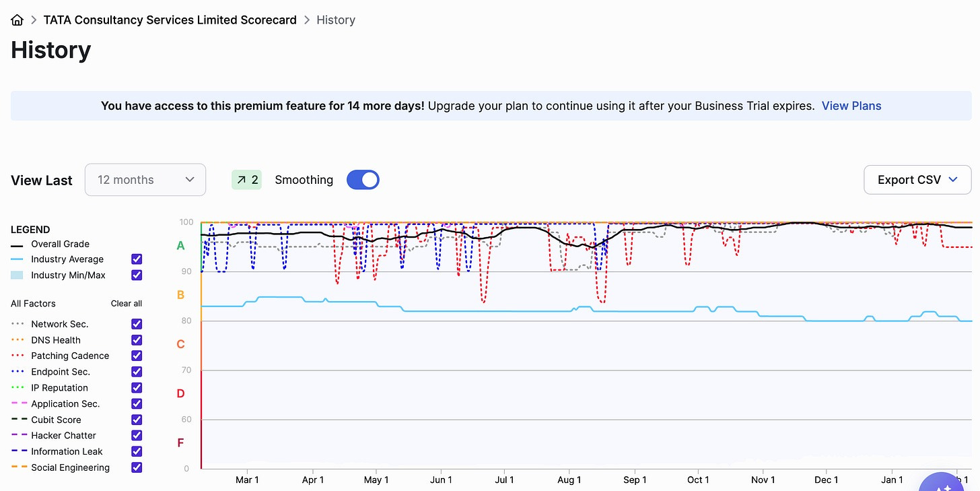Click the grade C axis label
This screenshot has height=491, width=980.
pos(180,344)
